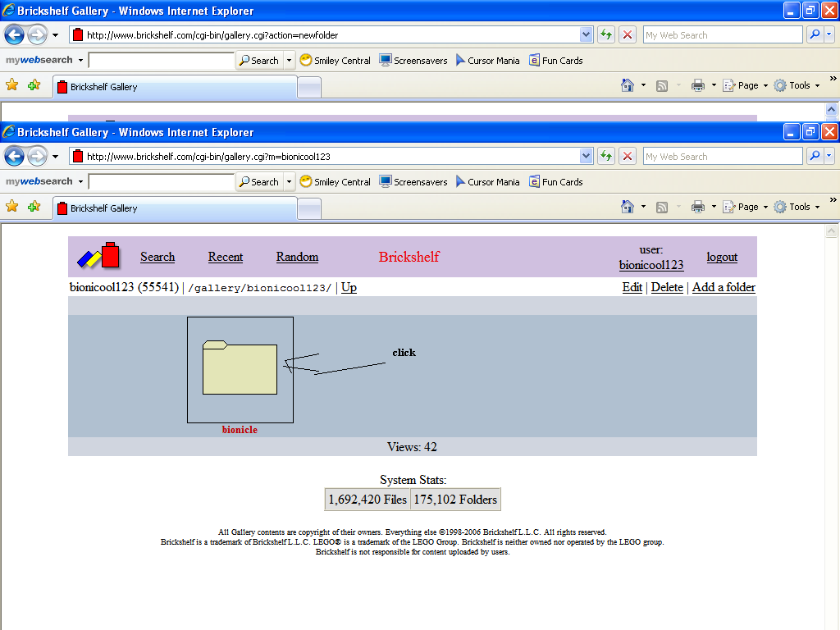Open the Random link
Viewport: 840px width, 630px height.
pyautogui.click(x=297, y=257)
